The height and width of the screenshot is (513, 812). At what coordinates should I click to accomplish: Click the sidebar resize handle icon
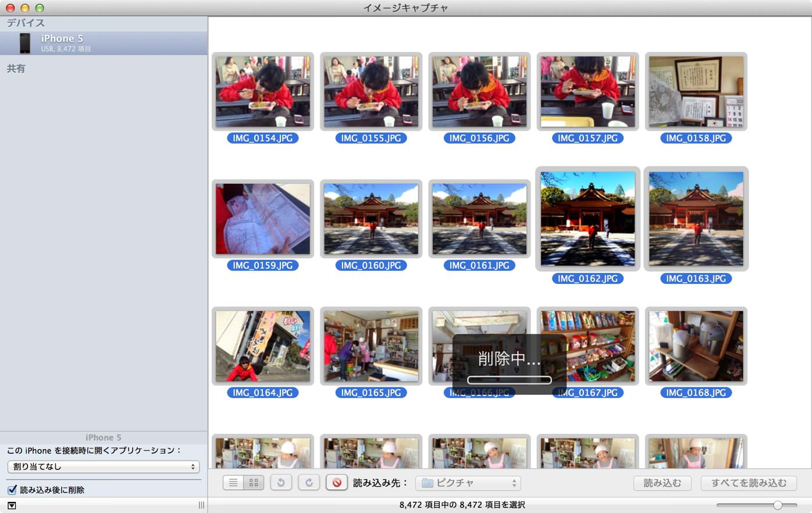click(201, 505)
